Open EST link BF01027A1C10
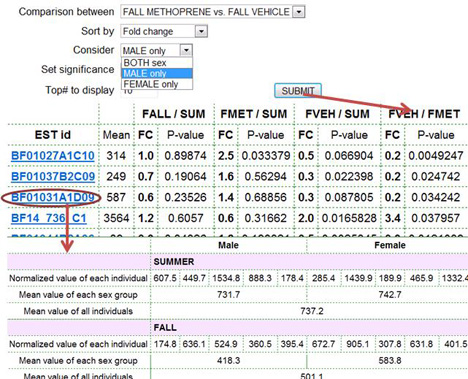468x379 pixels. click(53, 156)
